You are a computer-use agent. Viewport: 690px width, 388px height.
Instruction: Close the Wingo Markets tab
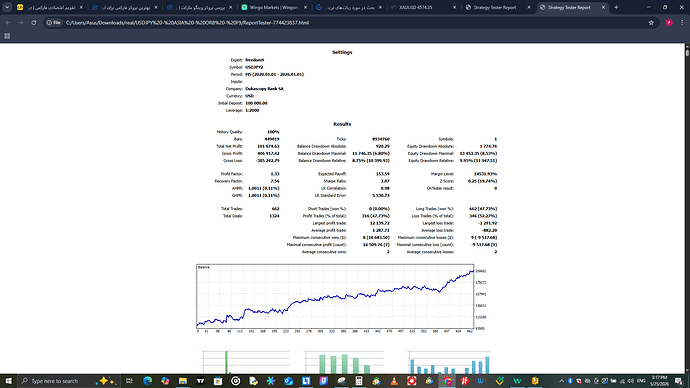click(x=305, y=7)
